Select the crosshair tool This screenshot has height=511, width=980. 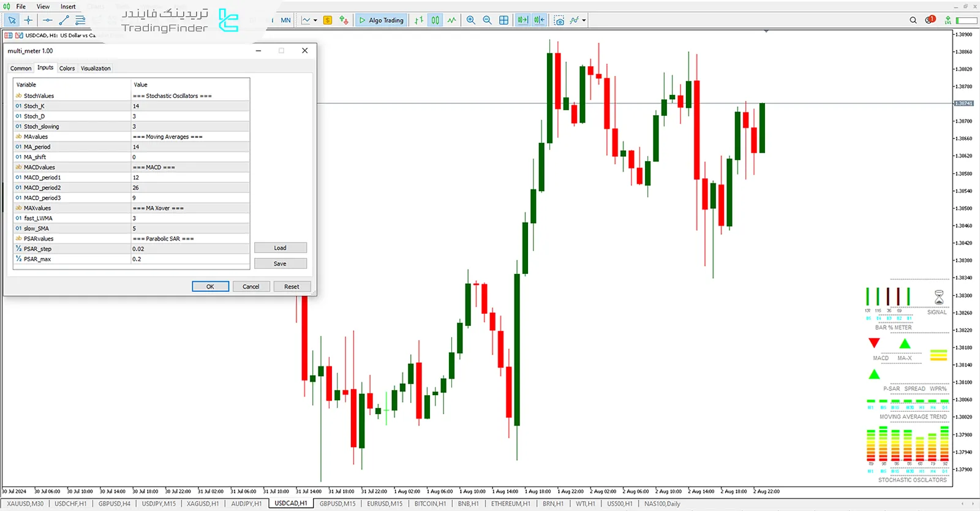click(x=28, y=20)
